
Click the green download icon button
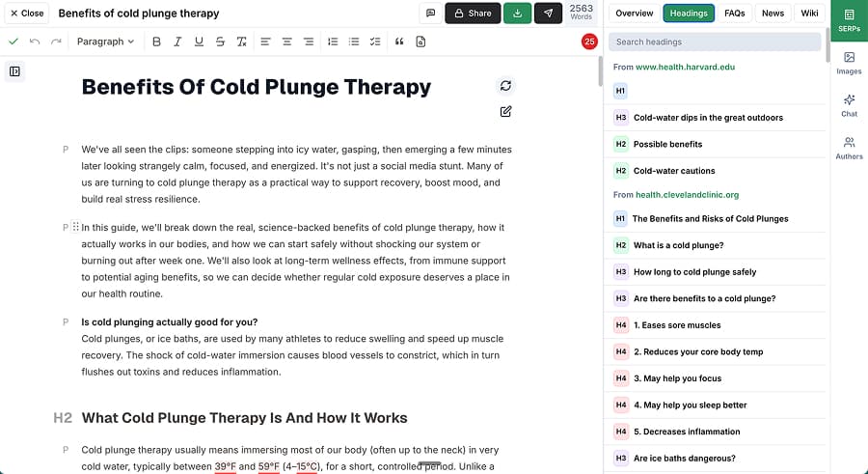click(518, 14)
